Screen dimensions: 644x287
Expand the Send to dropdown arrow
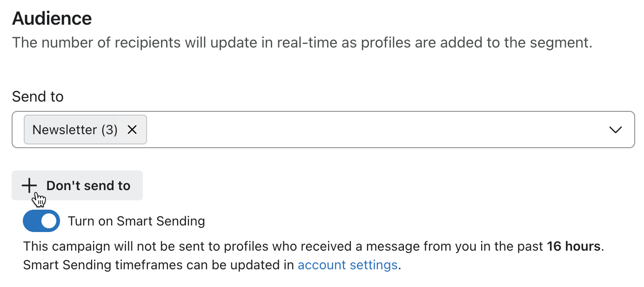[x=615, y=130]
